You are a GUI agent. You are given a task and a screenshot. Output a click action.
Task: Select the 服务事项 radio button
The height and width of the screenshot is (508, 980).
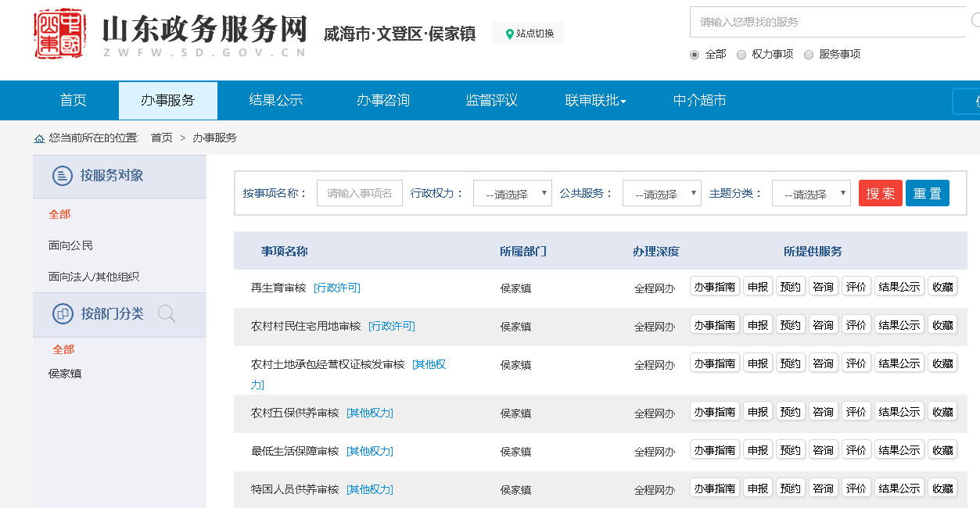[x=809, y=55]
